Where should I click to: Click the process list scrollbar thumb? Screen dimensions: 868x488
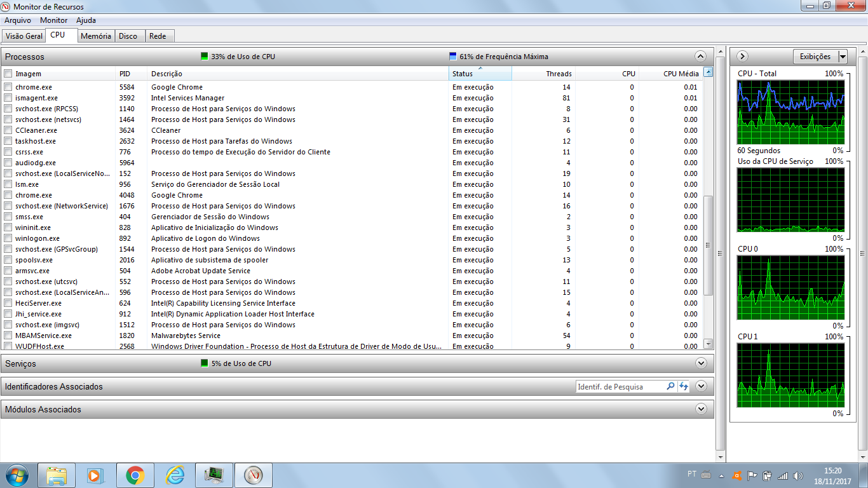click(709, 245)
